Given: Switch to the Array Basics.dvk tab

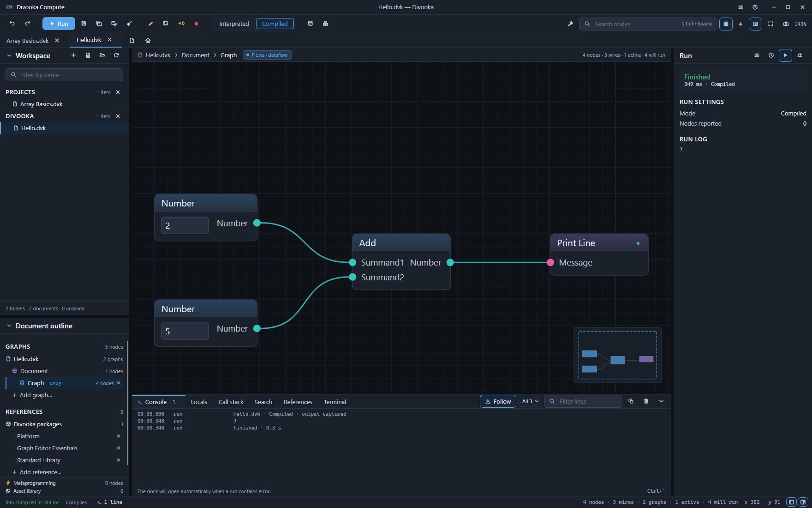Looking at the screenshot, I should click(x=28, y=41).
